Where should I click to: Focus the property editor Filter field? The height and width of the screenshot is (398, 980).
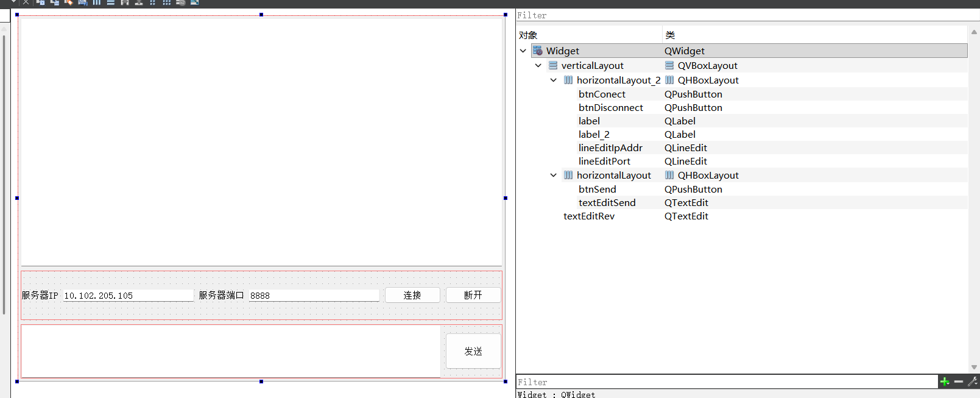pyautogui.click(x=727, y=382)
